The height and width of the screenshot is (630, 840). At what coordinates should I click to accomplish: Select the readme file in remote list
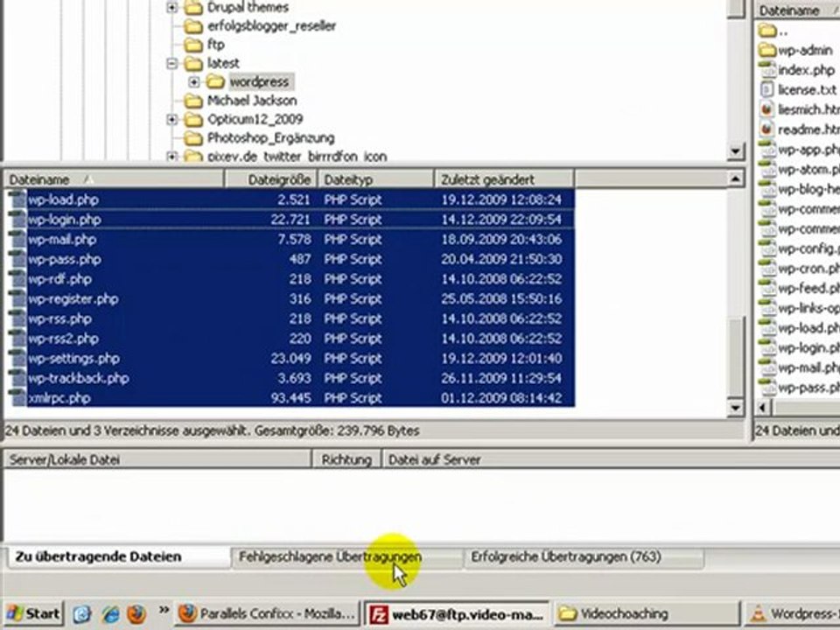pos(808,129)
